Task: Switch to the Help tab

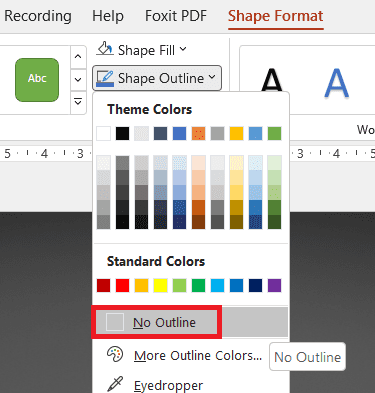Action: pyautogui.click(x=108, y=16)
